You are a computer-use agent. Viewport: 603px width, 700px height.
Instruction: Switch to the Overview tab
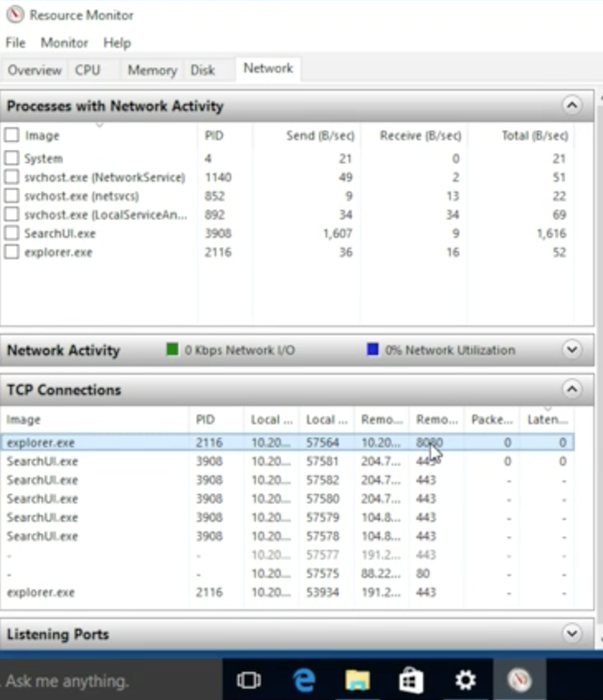(x=35, y=70)
